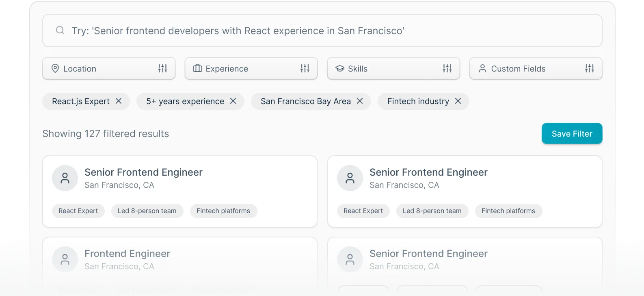Remove the Fintech industry filter chip
644x296 pixels.
coord(458,101)
